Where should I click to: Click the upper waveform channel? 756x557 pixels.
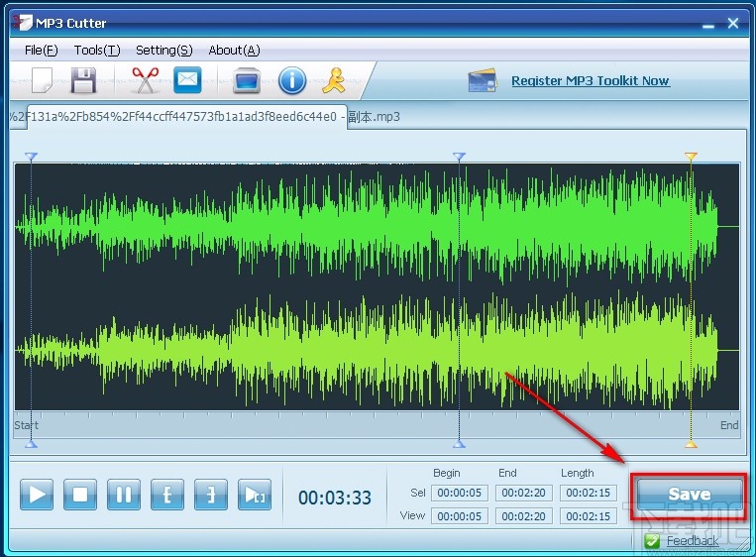pyautogui.click(x=377, y=226)
